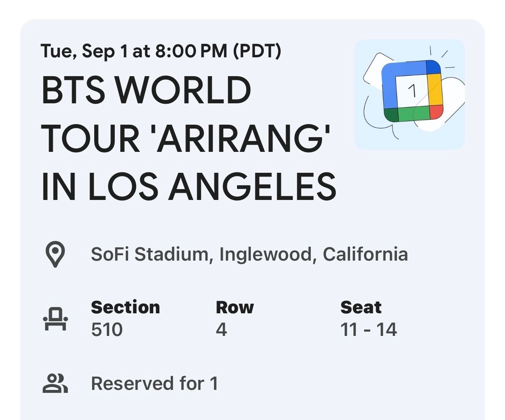Tap the location pin icon
505x420 pixels.
(56, 254)
